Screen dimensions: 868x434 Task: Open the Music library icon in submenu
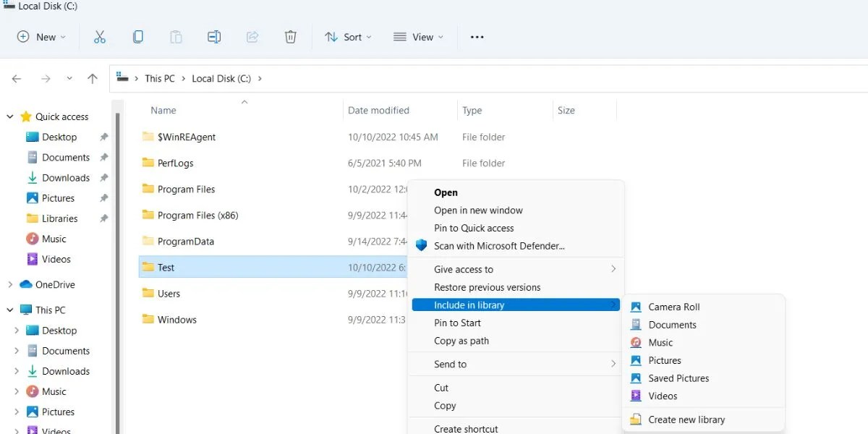(637, 342)
